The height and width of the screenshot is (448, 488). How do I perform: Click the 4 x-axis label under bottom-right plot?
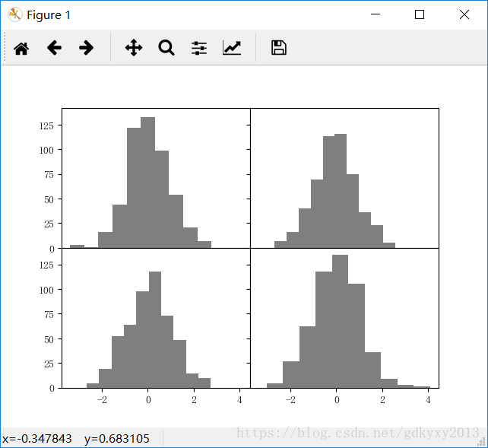pyautogui.click(x=428, y=400)
